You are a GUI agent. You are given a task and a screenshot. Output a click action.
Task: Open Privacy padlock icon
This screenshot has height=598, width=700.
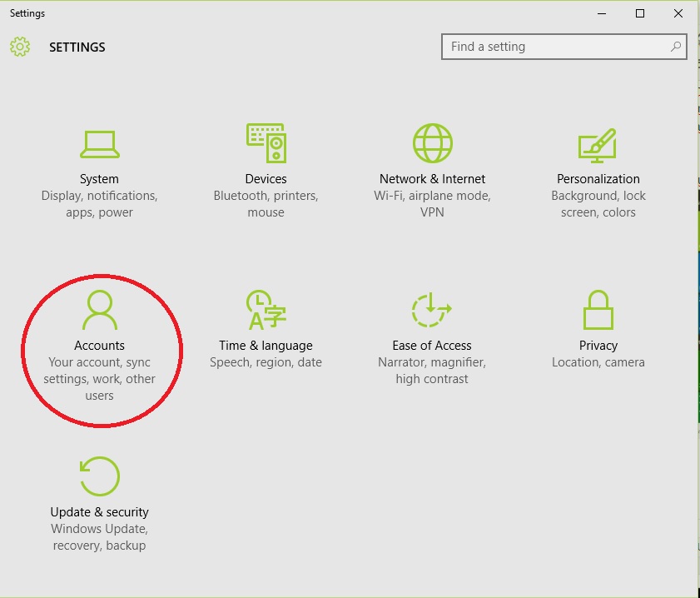(598, 310)
